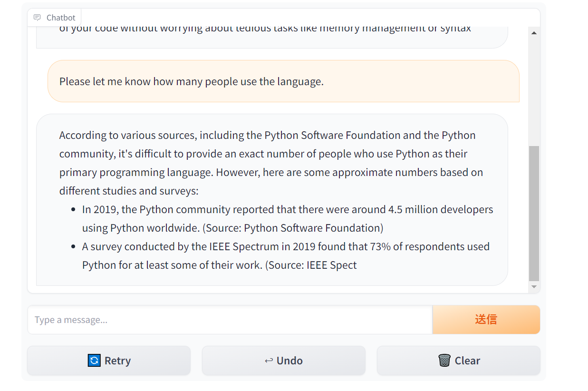
Task: Click the Retry button to regenerate the response
Action: click(x=109, y=361)
